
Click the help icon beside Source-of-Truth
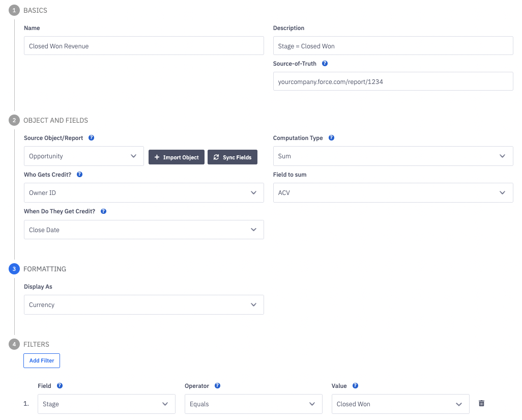pos(325,64)
